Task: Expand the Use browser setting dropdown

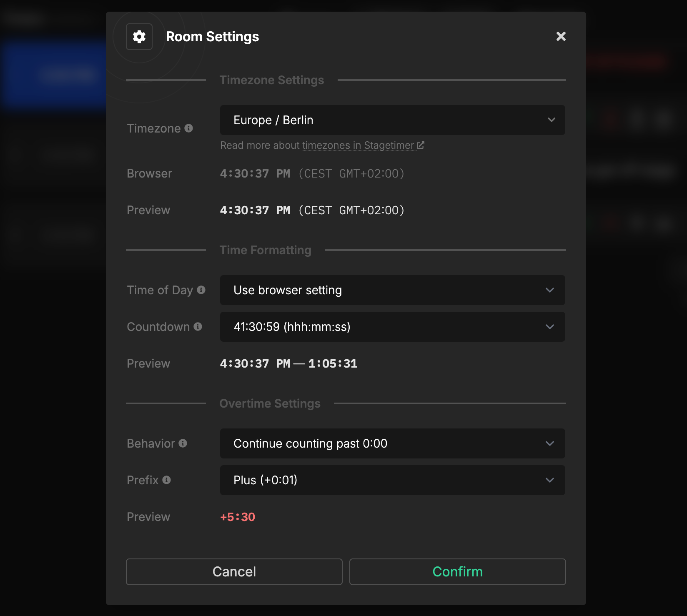Action: tap(392, 290)
